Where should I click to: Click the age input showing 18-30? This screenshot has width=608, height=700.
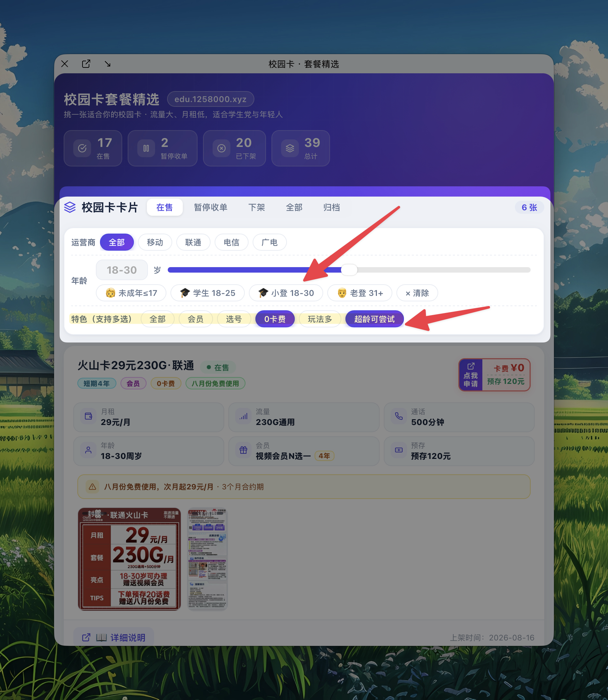[x=122, y=270]
